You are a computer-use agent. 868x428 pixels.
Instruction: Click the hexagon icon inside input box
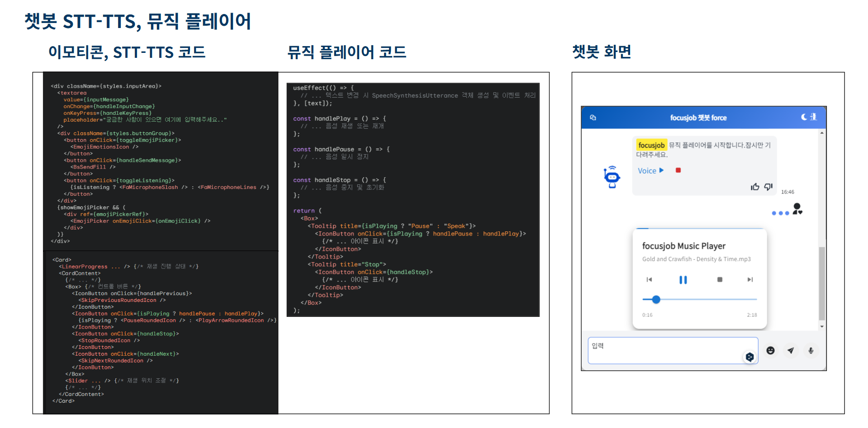coord(749,357)
